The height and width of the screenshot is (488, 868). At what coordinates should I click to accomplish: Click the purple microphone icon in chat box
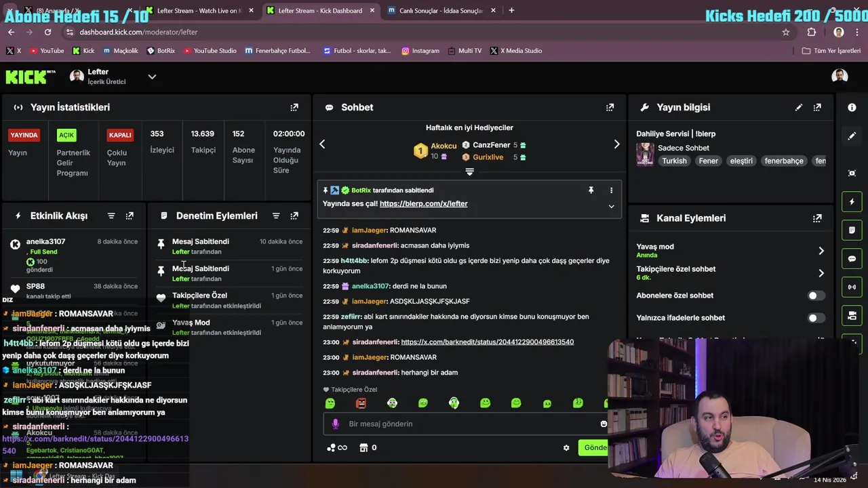335,424
